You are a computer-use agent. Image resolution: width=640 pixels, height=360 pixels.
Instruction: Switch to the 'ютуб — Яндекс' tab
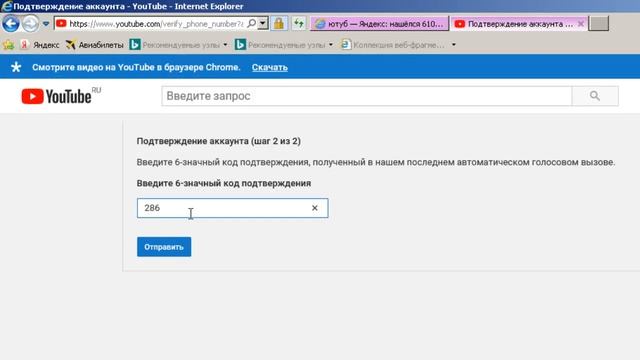380,24
